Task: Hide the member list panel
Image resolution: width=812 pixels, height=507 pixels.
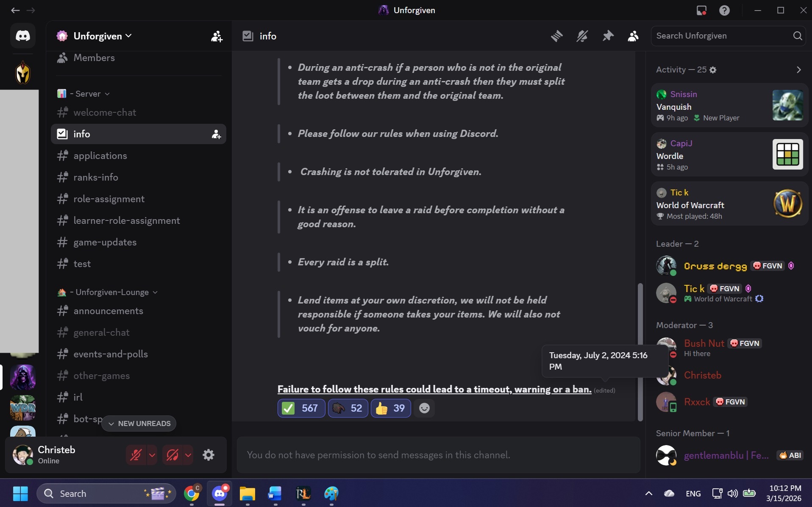Action: coord(633,36)
